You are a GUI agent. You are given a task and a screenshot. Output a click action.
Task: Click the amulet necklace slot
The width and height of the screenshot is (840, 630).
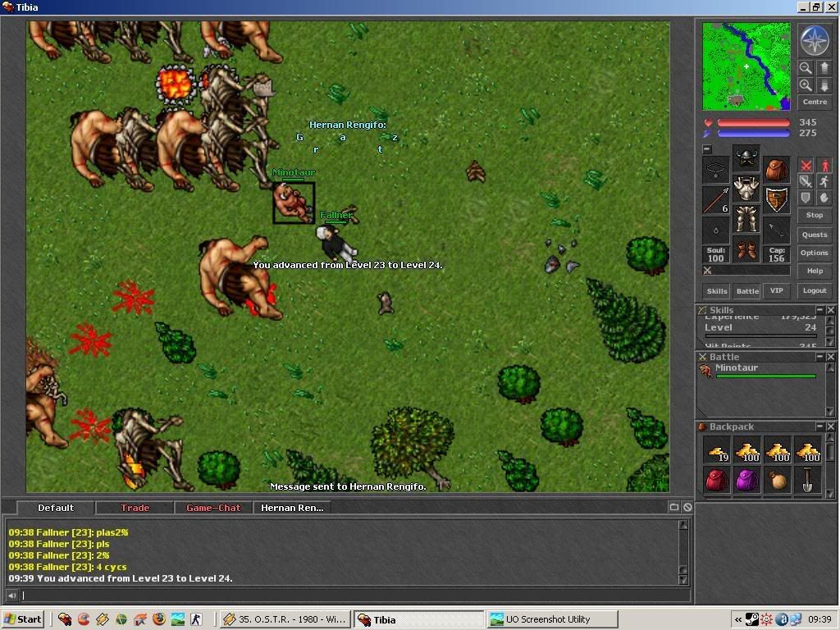pyautogui.click(x=715, y=170)
